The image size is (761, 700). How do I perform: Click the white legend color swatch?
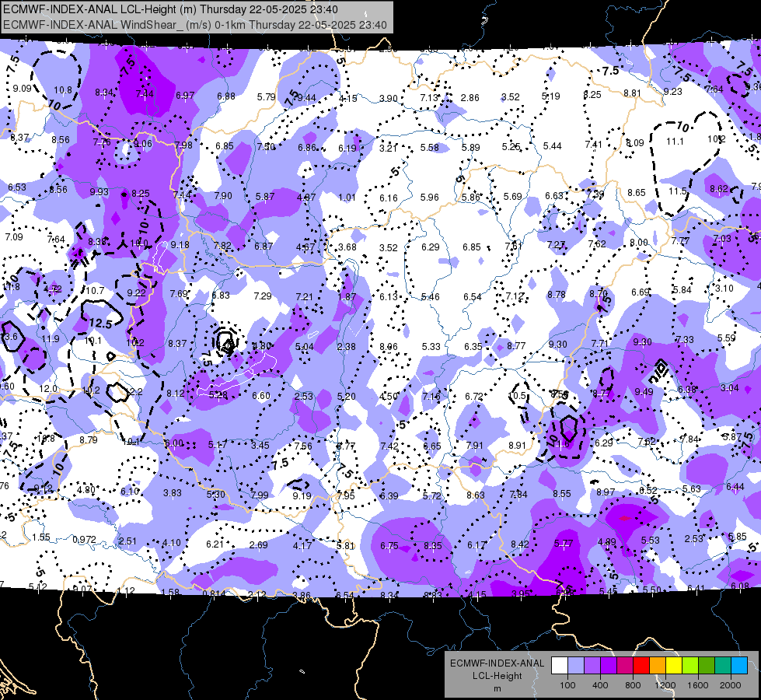(x=560, y=666)
